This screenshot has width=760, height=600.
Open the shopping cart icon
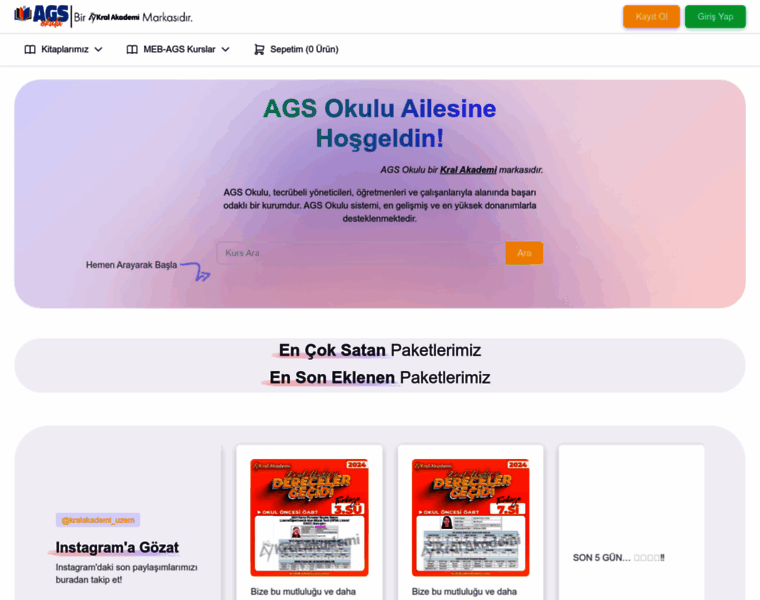tap(259, 49)
